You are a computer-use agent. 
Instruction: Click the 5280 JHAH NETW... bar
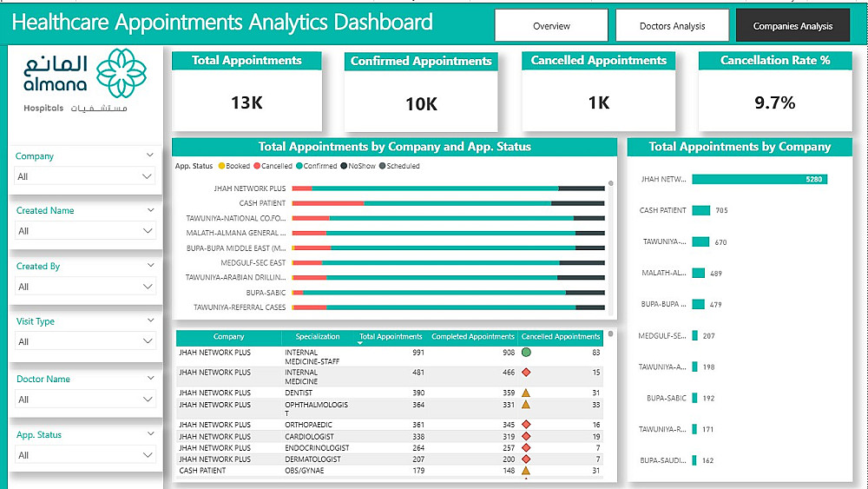point(759,179)
